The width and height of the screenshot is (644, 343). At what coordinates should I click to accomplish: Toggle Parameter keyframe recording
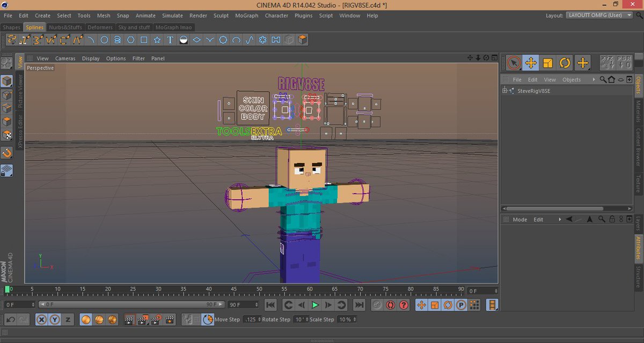point(461,305)
